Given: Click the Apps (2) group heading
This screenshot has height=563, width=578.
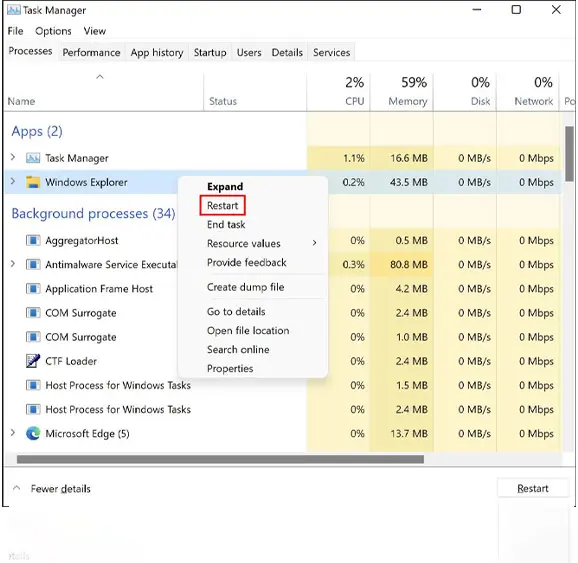Looking at the screenshot, I should pos(37,132).
